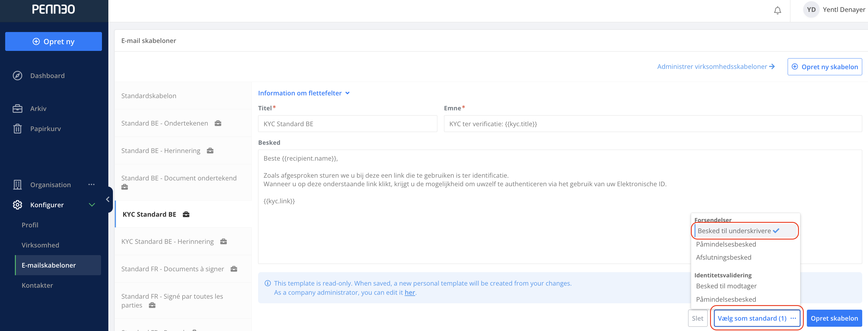The image size is (868, 331).
Task: Click the Papirkurv trash icon
Action: [x=18, y=129]
